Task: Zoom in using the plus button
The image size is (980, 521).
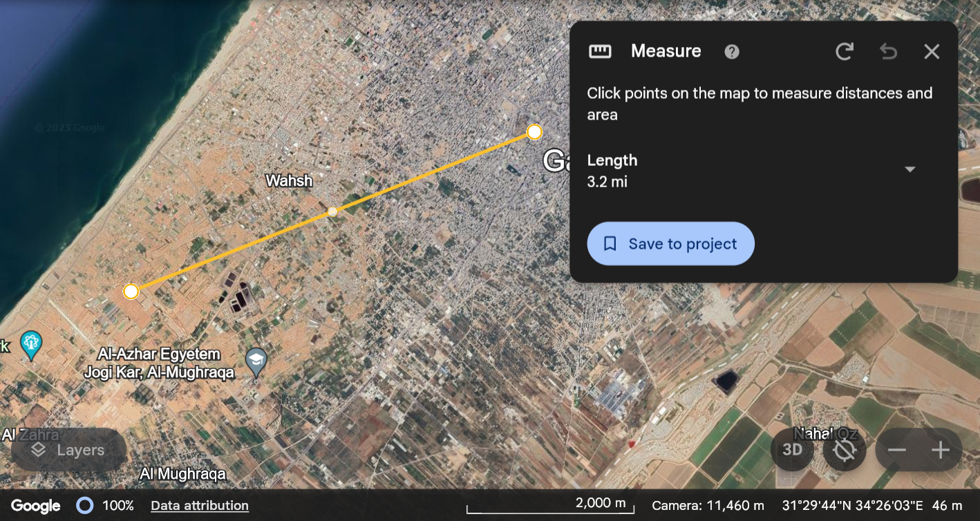Action: point(941,451)
